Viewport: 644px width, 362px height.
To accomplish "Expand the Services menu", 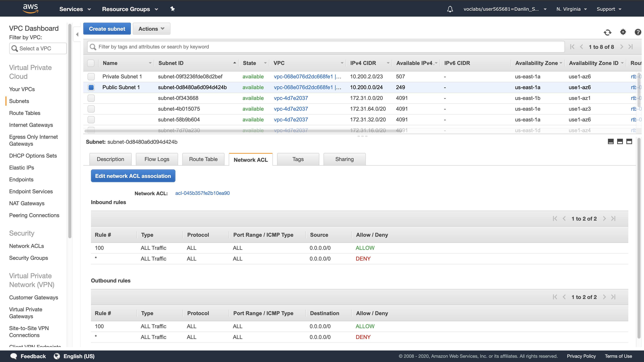I will 75,9.
